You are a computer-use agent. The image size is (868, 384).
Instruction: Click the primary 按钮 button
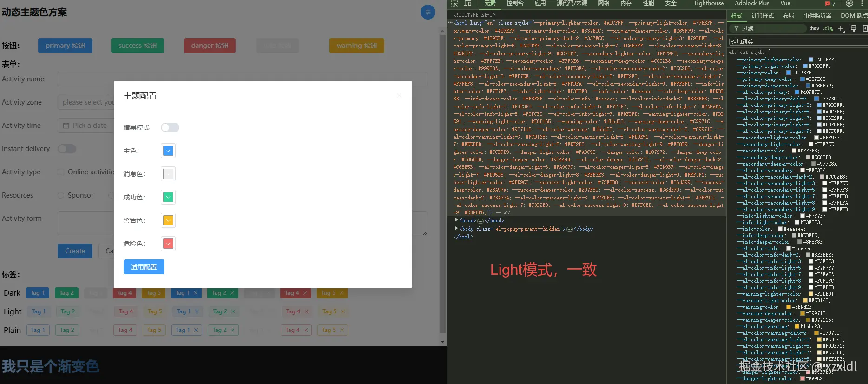65,46
